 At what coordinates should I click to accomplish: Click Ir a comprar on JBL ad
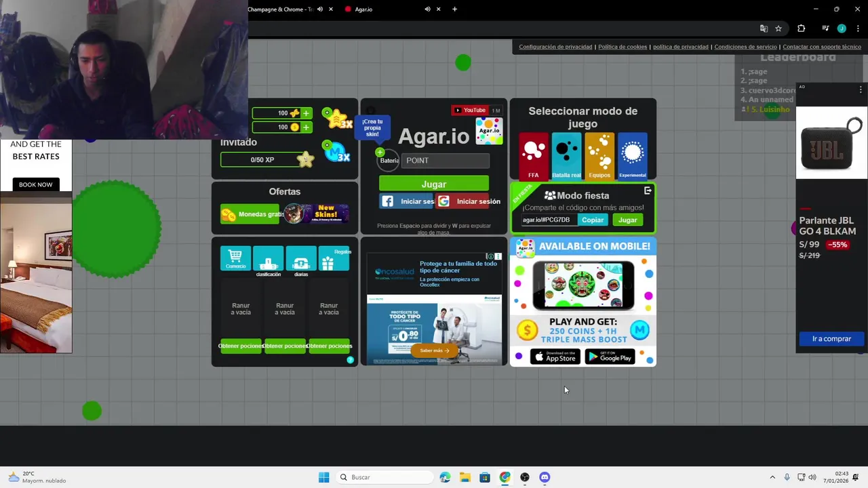831,338
